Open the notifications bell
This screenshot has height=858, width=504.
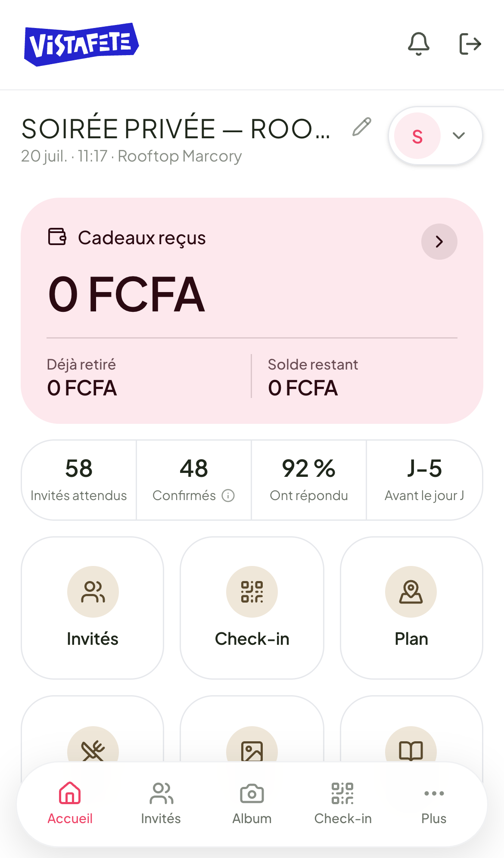(418, 44)
